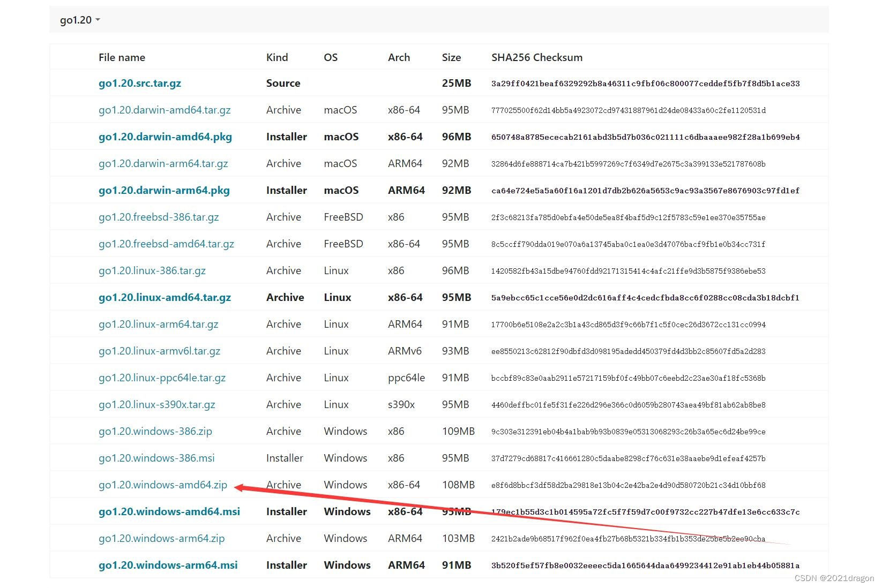The image size is (882, 588).
Task: Click Installer kind in windows-386.msi row
Action: [x=285, y=458]
